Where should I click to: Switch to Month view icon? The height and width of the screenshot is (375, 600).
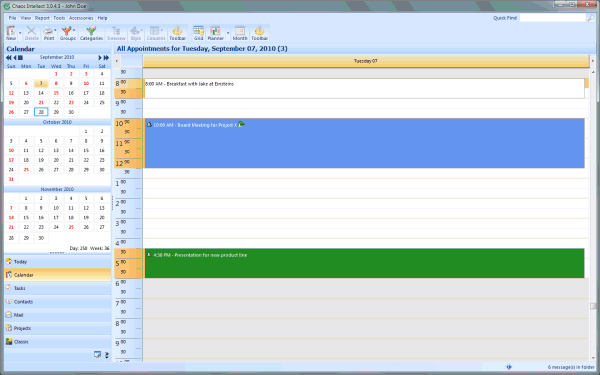240,33
